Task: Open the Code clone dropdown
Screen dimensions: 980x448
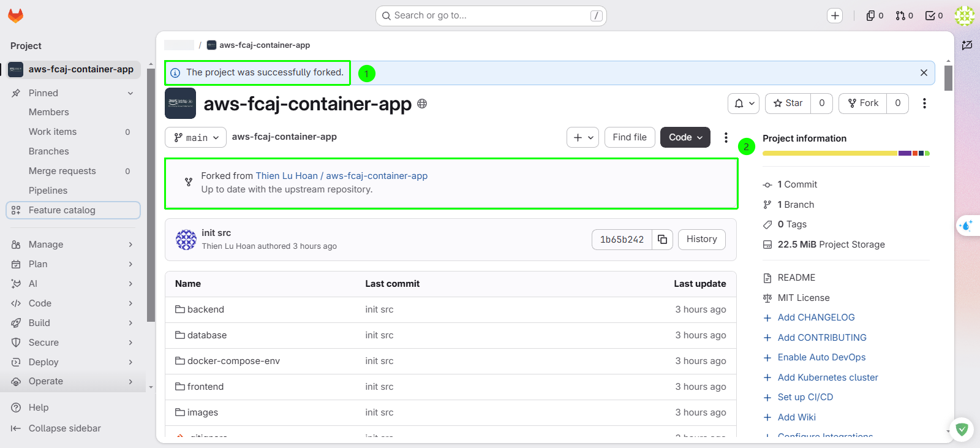Action: tap(685, 137)
